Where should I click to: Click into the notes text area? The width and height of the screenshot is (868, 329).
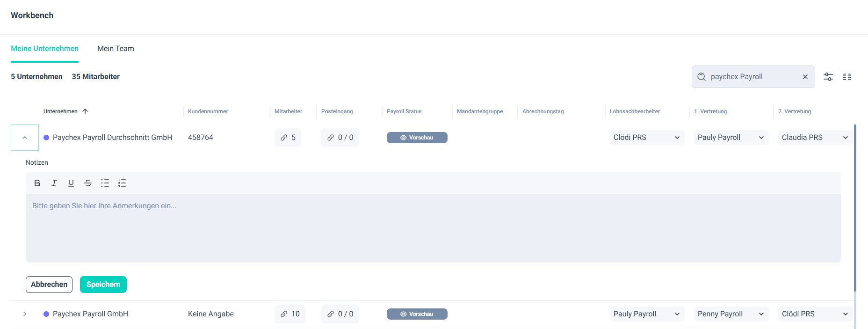click(x=433, y=228)
